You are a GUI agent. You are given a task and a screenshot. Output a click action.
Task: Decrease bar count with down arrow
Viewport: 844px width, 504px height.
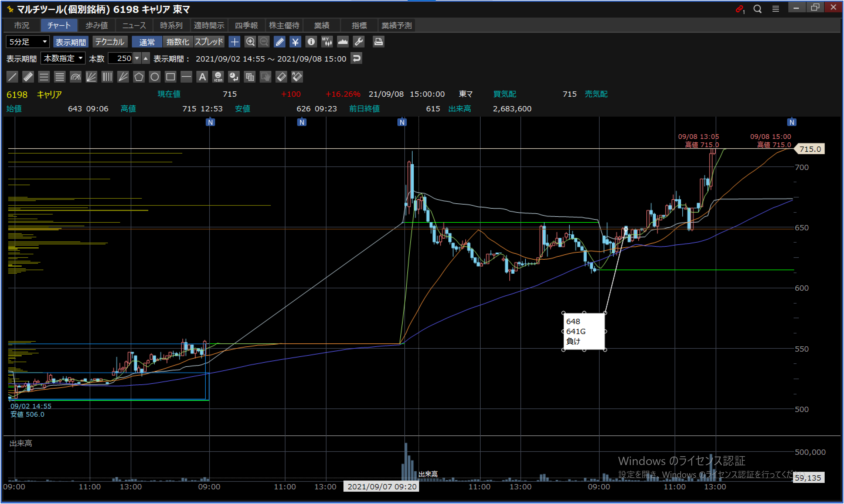[137, 58]
